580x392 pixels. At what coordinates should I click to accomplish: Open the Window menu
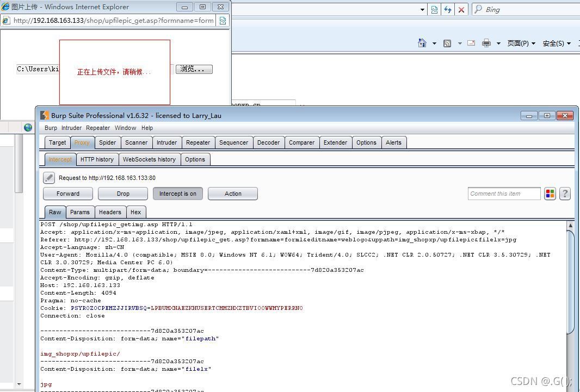[125, 128]
